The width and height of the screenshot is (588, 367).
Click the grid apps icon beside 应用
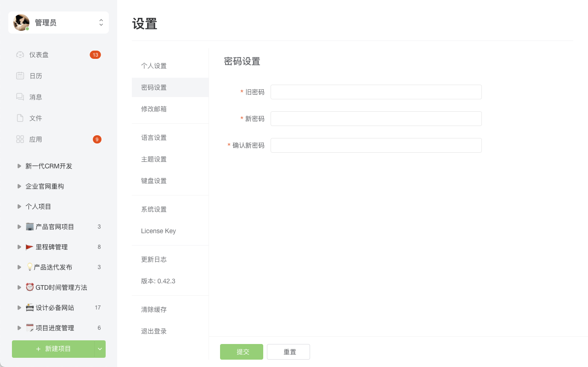[20, 139]
